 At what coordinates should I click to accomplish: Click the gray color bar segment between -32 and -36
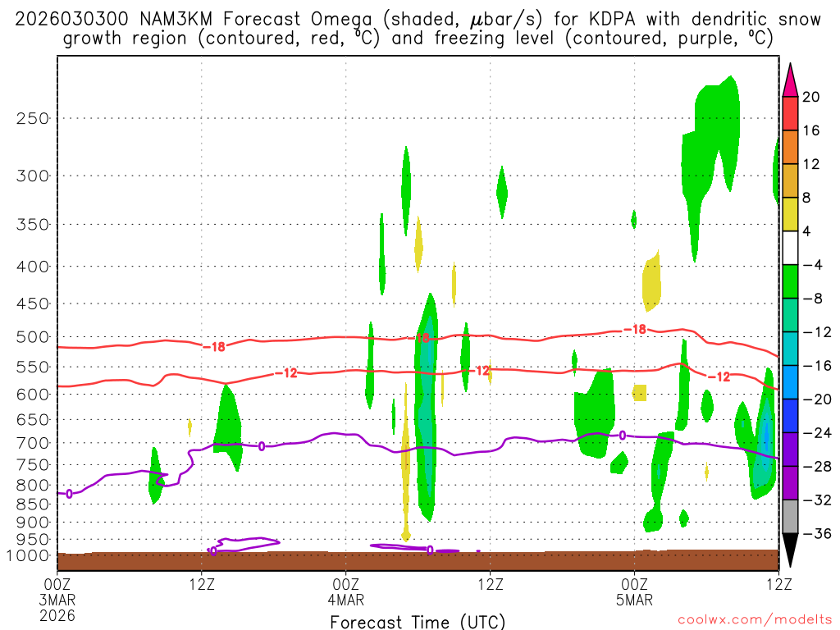tap(790, 517)
